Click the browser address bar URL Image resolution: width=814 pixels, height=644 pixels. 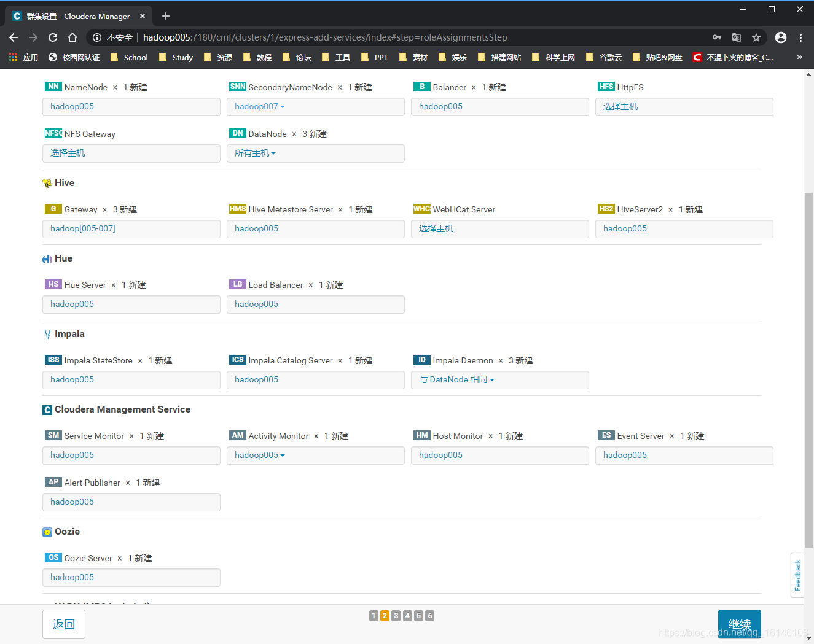point(325,37)
